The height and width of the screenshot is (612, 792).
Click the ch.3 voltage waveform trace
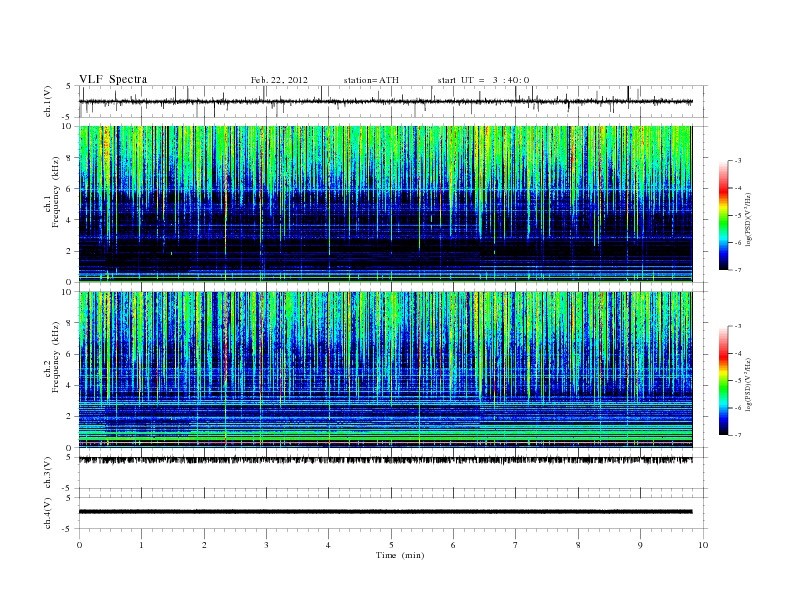(x=385, y=460)
